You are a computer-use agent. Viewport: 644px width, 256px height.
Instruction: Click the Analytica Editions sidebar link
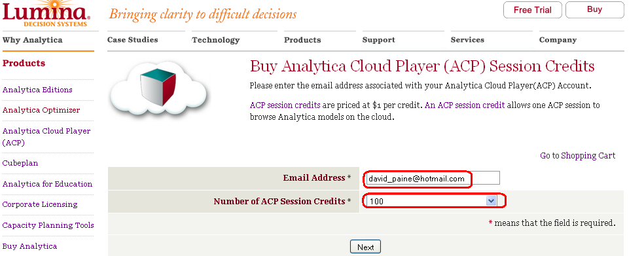[x=37, y=90]
